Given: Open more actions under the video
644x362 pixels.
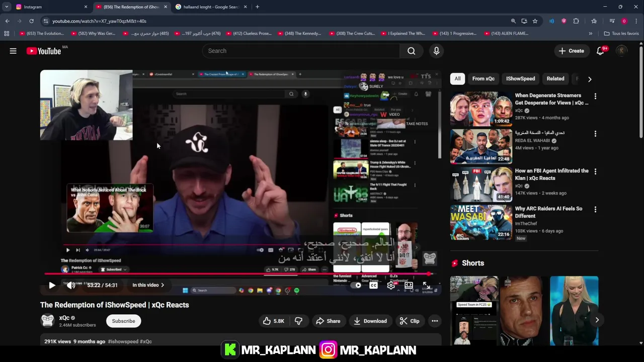Looking at the screenshot, I should [x=435, y=321].
